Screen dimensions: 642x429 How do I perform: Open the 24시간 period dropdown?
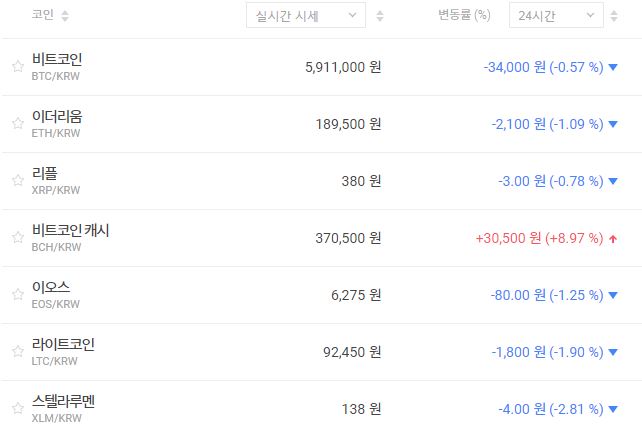(555, 16)
